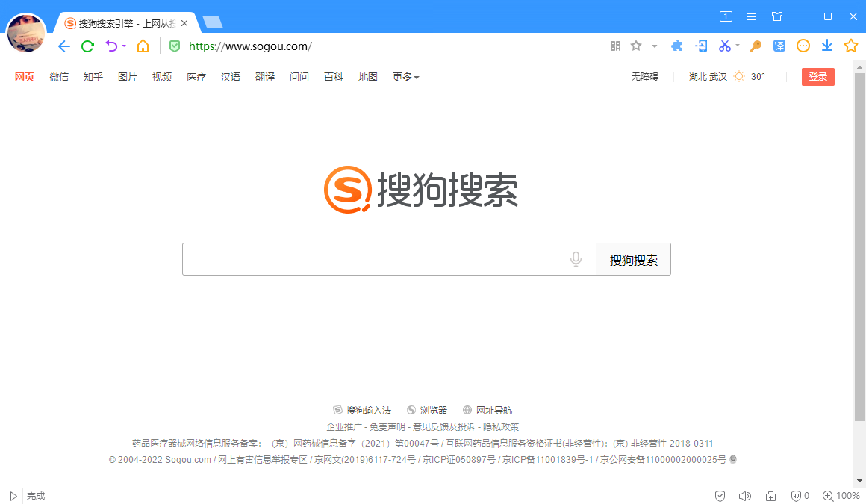The height and width of the screenshot is (504, 866).
Task: Open the 知乎 search category
Action: click(x=93, y=77)
